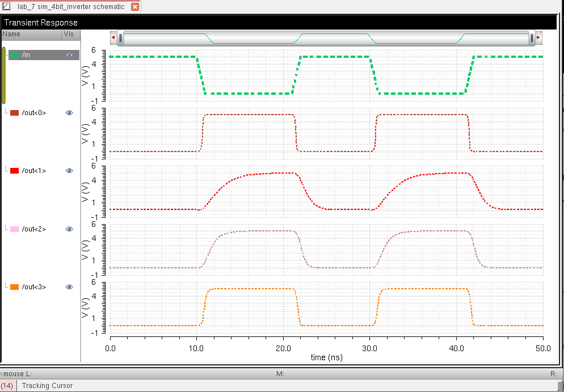Screen dimensions: 564x392
Task: Select the /out<3> signal name
Action: click(34, 287)
